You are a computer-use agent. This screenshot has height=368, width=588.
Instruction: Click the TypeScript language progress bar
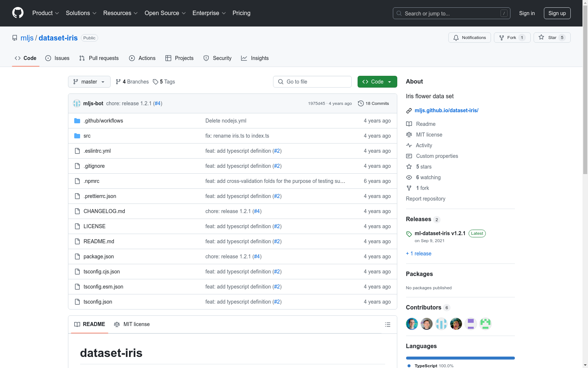[x=460, y=358]
